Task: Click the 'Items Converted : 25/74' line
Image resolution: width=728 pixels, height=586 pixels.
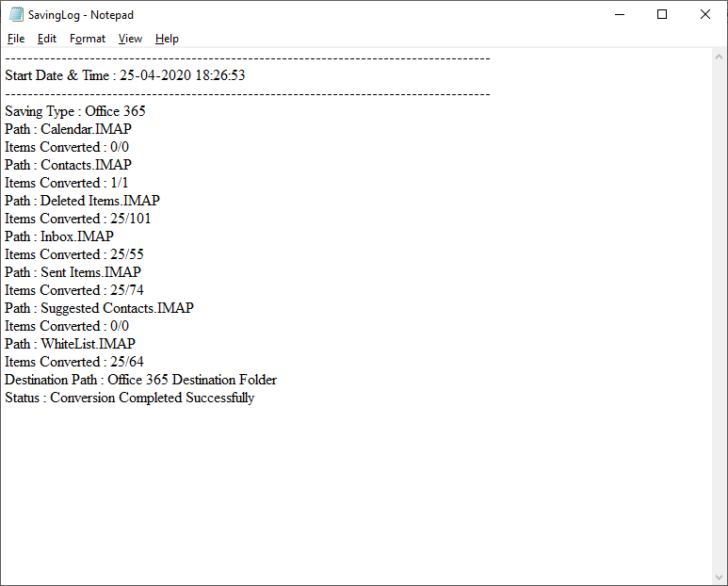Action: (74, 290)
